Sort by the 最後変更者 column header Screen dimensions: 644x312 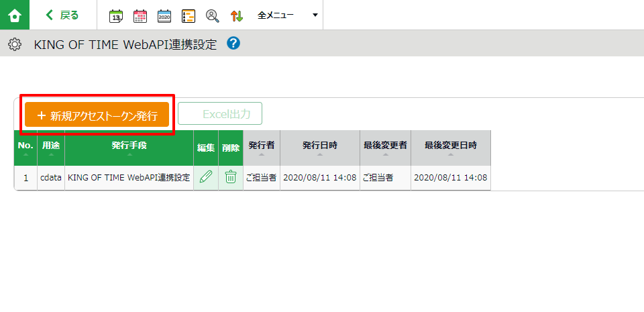[385, 148]
